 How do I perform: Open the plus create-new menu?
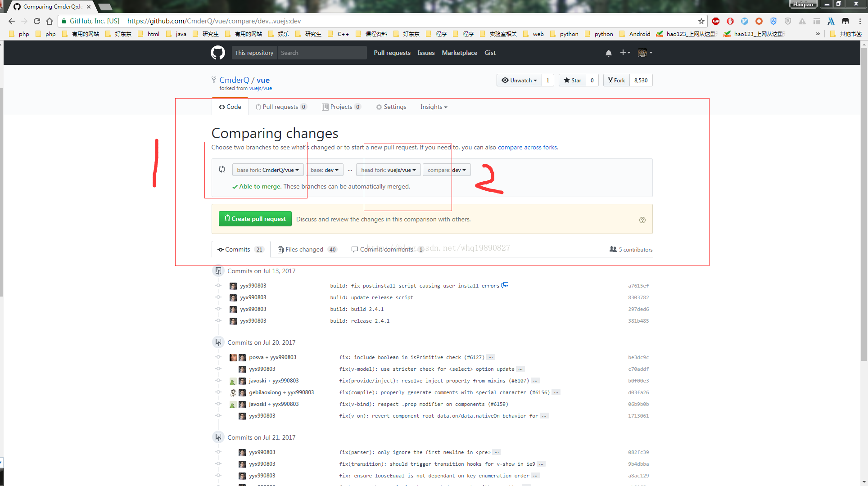tap(625, 53)
